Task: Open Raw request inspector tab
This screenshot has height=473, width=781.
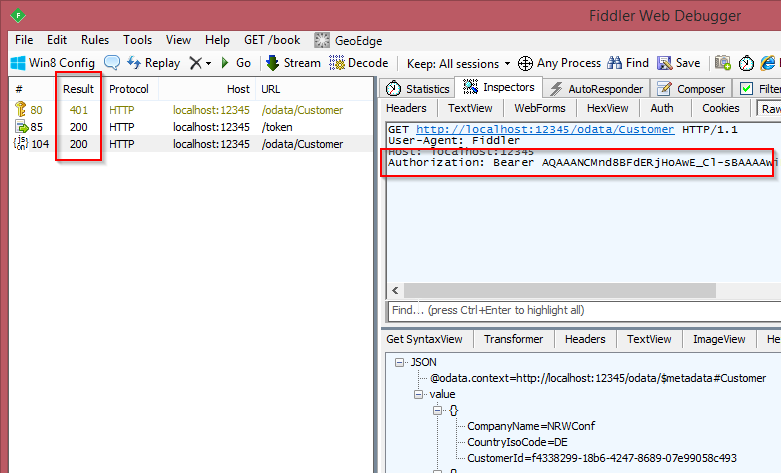Action: coord(770,109)
